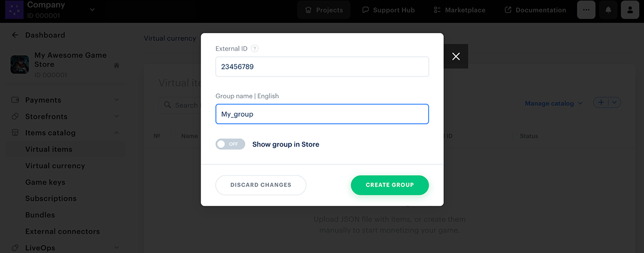Viewport: 644px width, 253px height.
Task: Go to the Marketplace tab
Action: pos(459,10)
